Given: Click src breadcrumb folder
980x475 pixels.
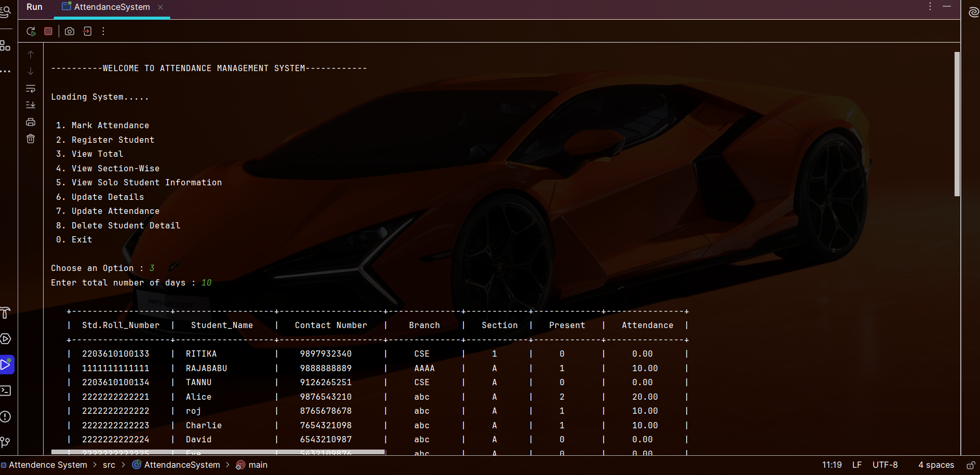Looking at the screenshot, I should (109, 465).
